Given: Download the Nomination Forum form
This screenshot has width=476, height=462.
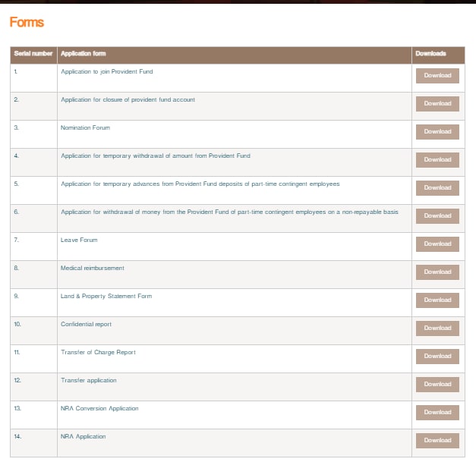Looking at the screenshot, I should (x=437, y=131).
